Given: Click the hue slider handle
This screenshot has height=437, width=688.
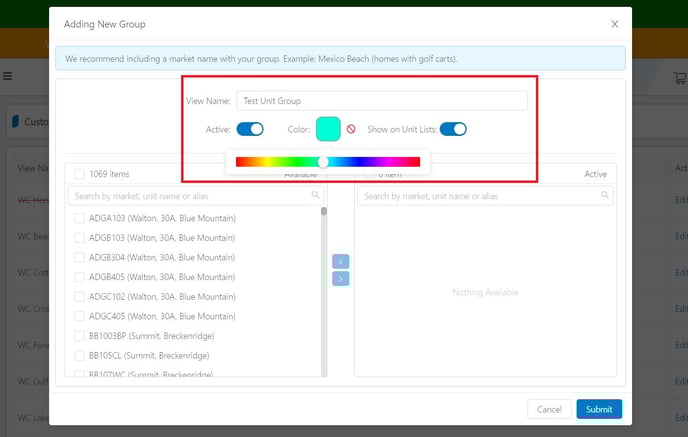Looking at the screenshot, I should 323,162.
